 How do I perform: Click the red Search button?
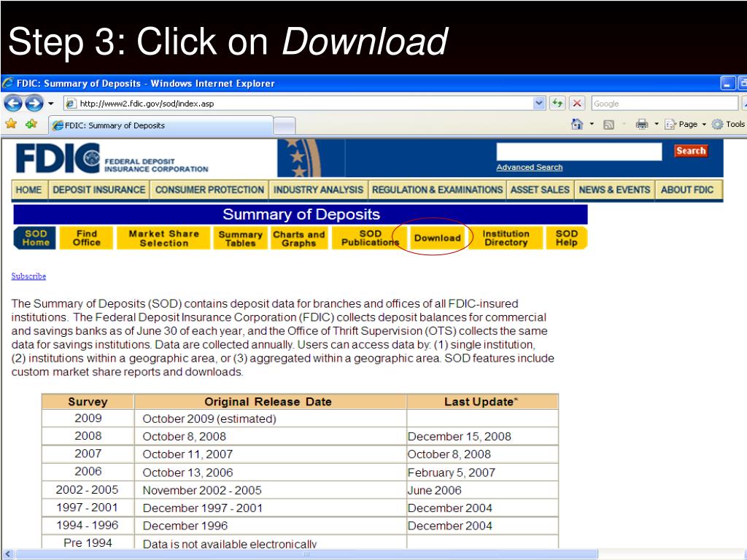pyautogui.click(x=691, y=151)
